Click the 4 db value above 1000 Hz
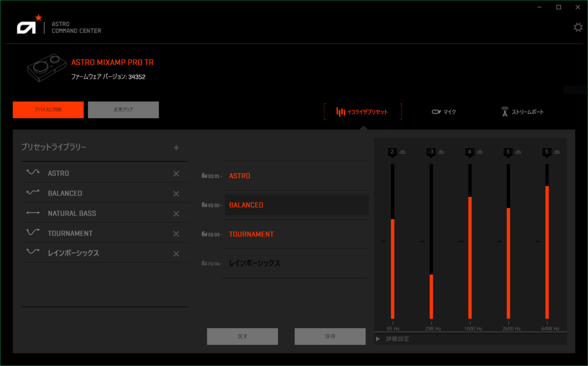The image size is (588, 366). [x=469, y=152]
